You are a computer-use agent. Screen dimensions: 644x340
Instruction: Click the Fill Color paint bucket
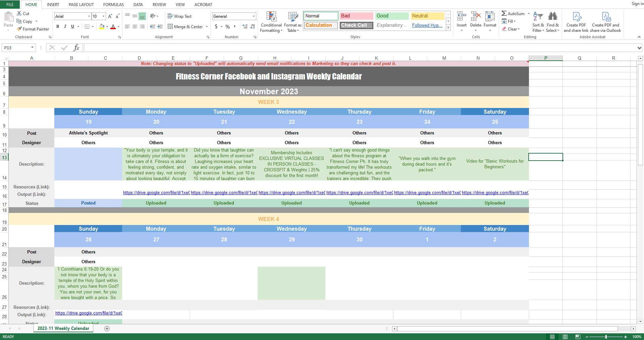(x=102, y=26)
